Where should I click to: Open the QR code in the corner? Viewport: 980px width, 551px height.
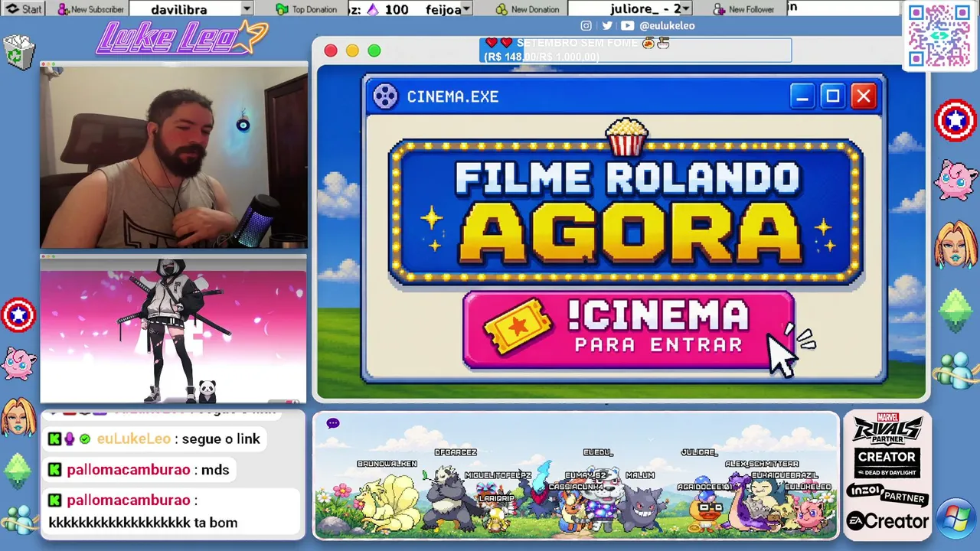(x=939, y=35)
